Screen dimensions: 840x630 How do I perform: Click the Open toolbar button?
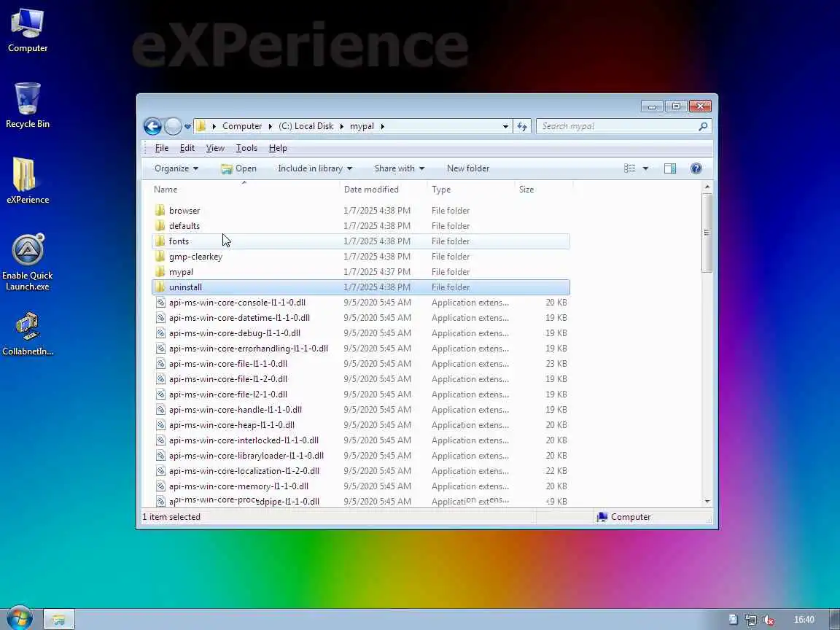[239, 168]
